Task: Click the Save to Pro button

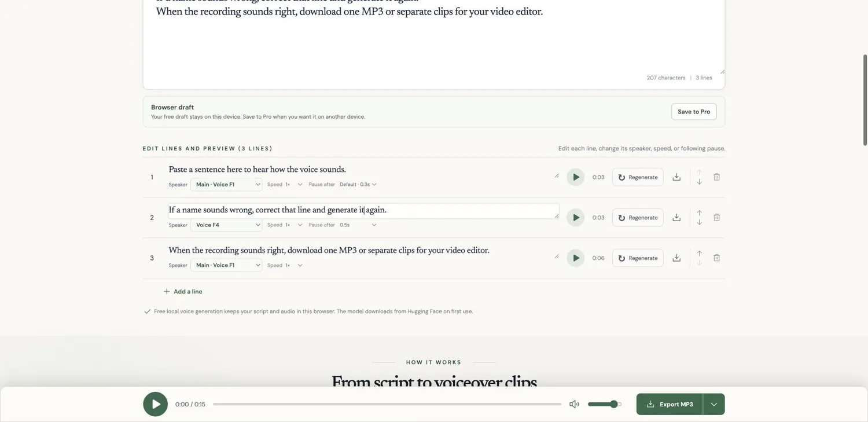Action: pos(694,112)
